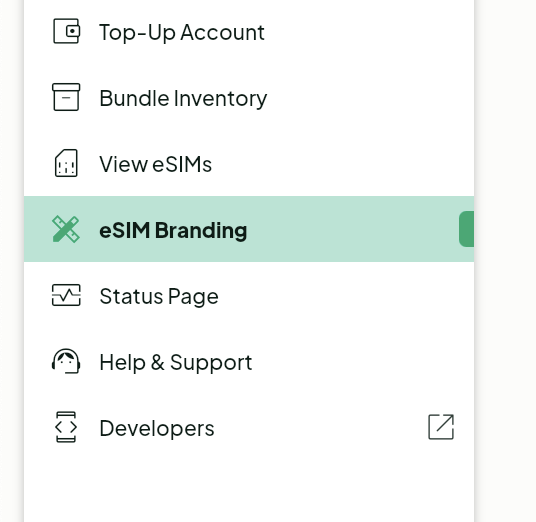Click the green active indicator bar
This screenshot has width=536, height=522.
(467, 229)
